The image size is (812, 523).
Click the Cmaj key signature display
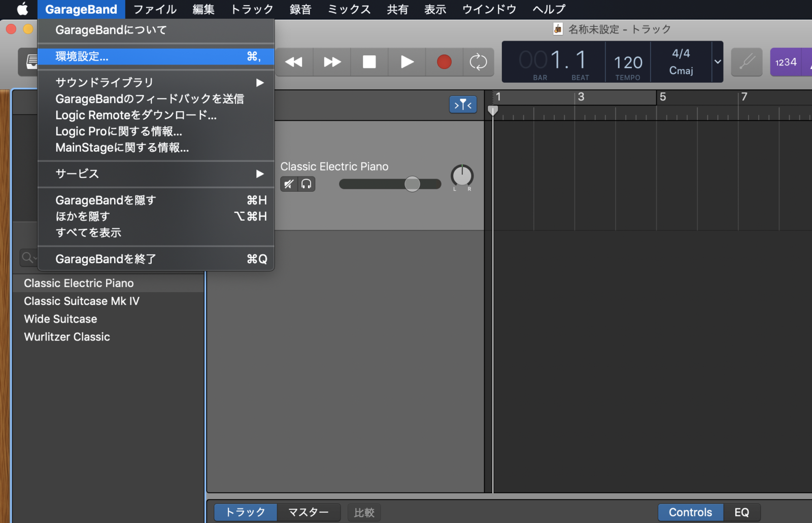681,71
